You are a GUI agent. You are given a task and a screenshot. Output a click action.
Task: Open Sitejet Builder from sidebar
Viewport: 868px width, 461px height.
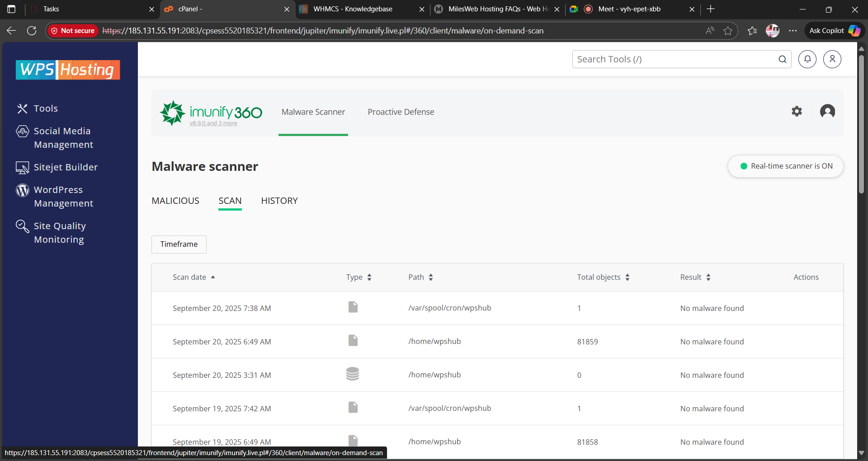(x=65, y=167)
